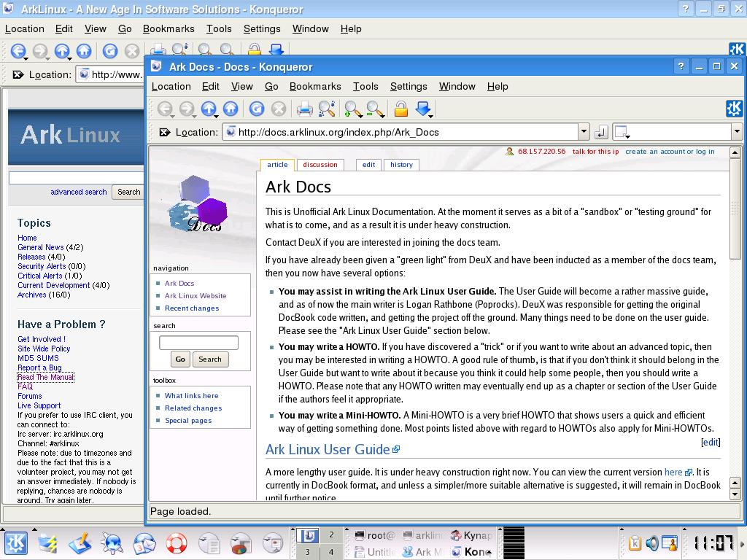Open the edit tab

[x=368, y=165]
